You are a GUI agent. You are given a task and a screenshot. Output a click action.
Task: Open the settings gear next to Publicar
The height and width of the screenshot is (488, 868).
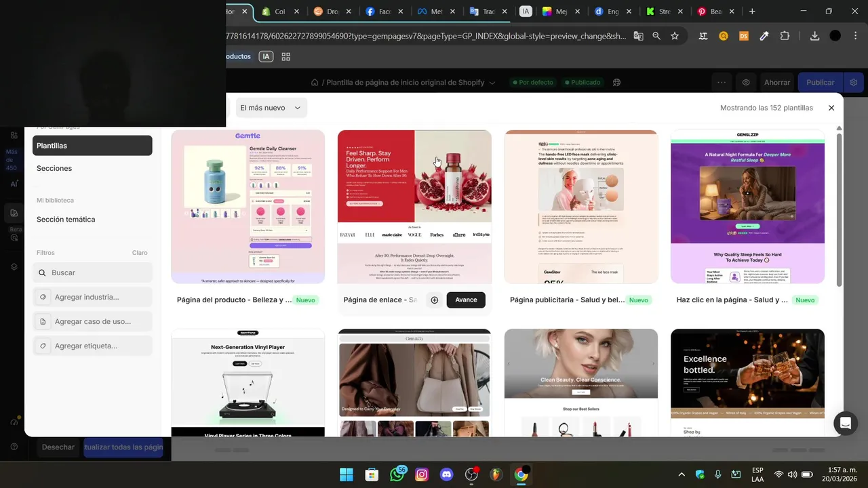click(854, 83)
